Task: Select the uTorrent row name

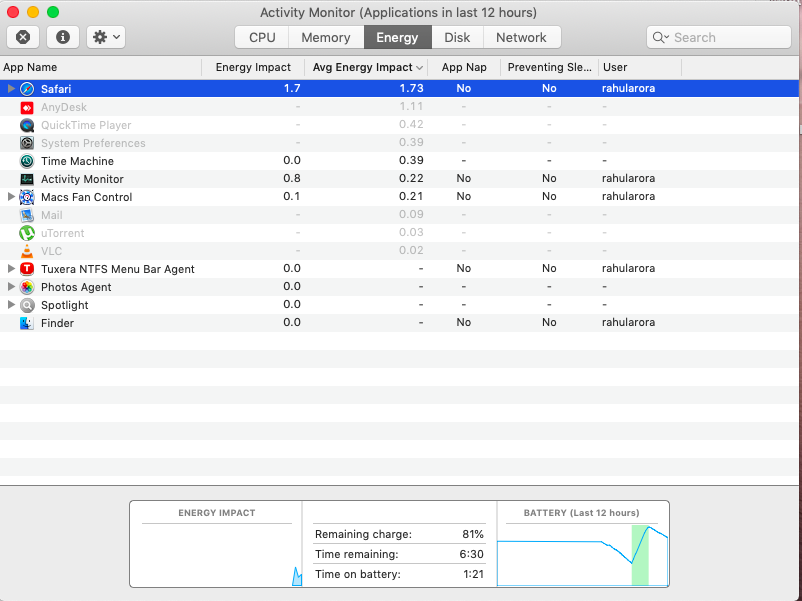Action: [x=62, y=233]
